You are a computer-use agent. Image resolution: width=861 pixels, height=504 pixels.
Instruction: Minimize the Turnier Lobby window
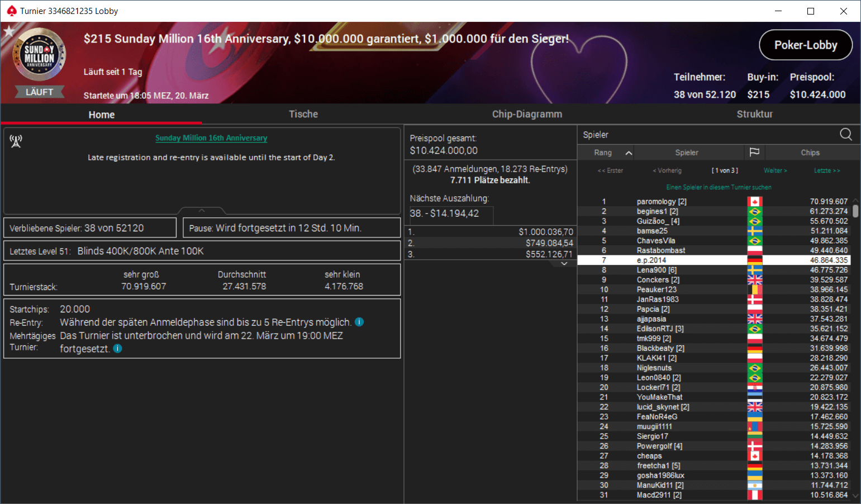tap(778, 11)
